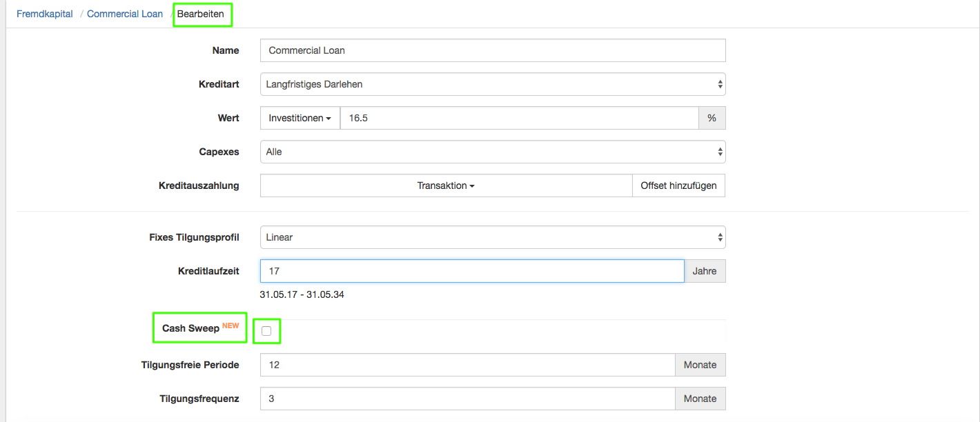The width and height of the screenshot is (980, 422).
Task: Focus the Tilgungsfrequenz input field
Action: [x=467, y=399]
